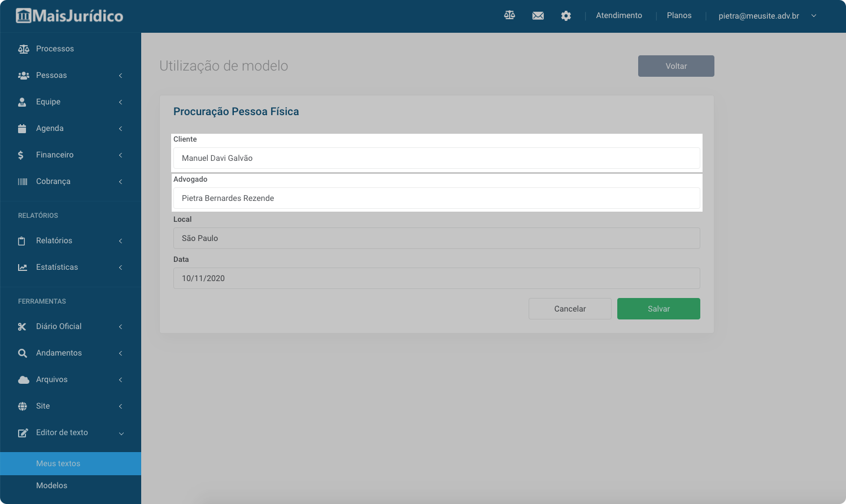Click the Diário Oficial scissors icon
Image resolution: width=846 pixels, height=504 pixels.
(x=23, y=327)
